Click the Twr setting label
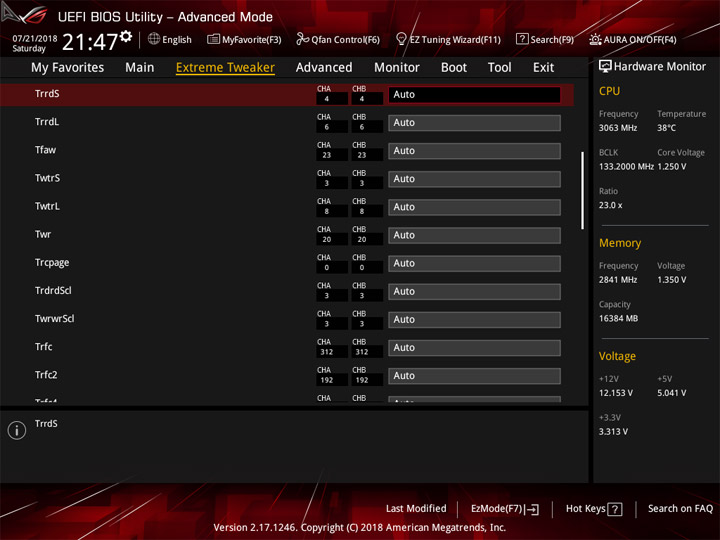 pos(43,234)
